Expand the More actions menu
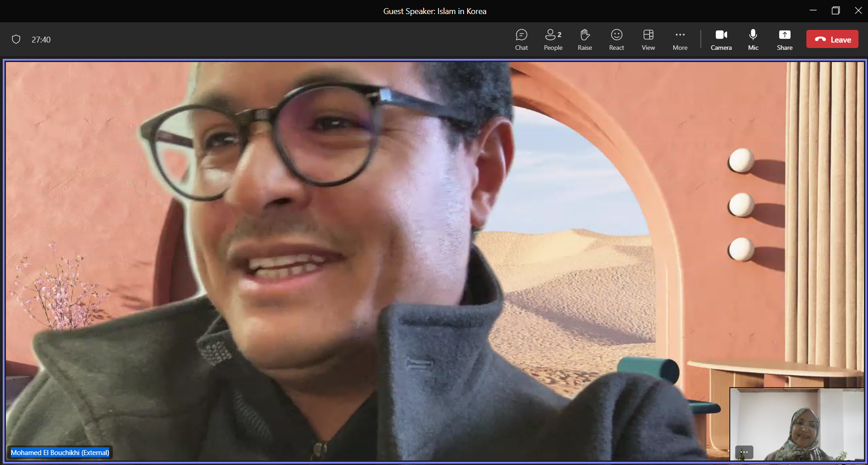 [x=680, y=40]
